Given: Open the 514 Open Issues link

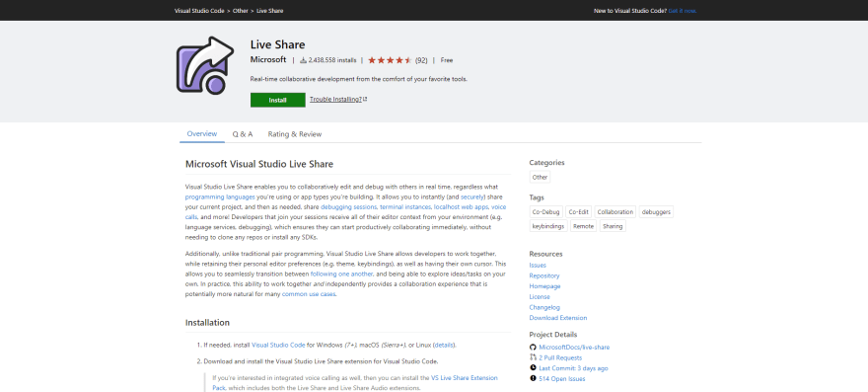Looking at the screenshot, I should [562, 379].
